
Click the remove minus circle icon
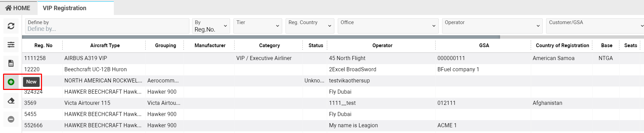pos(11,119)
